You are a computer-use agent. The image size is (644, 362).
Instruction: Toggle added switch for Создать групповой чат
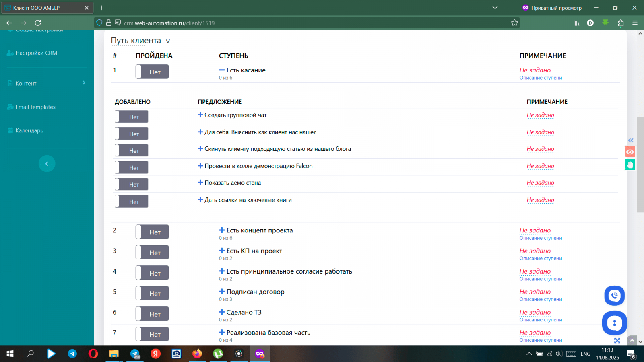[x=131, y=117]
